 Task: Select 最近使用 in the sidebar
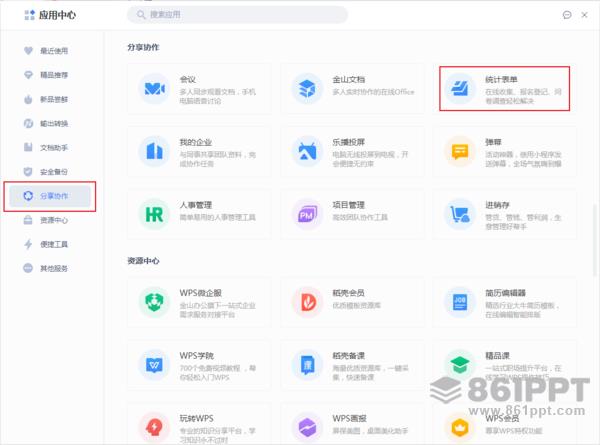click(x=50, y=51)
